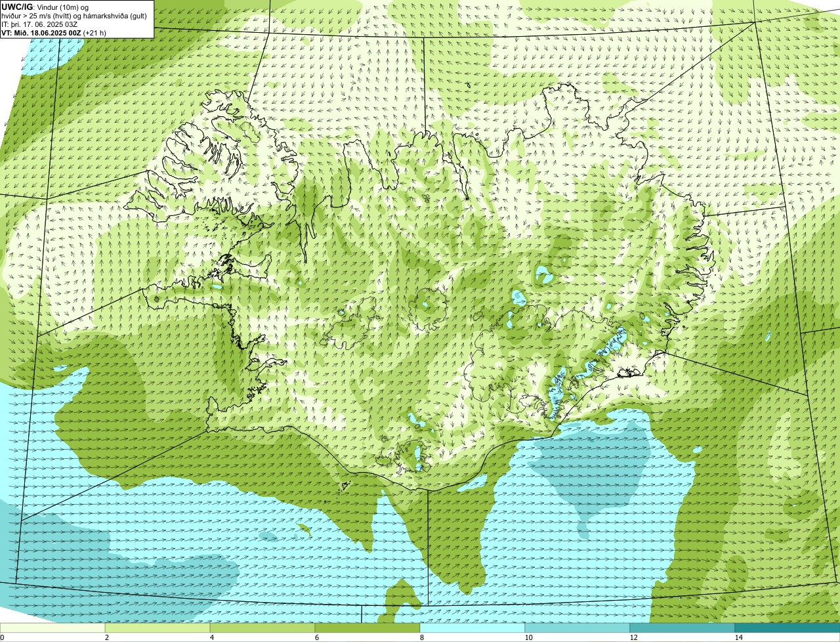Click the 4–6 m/s legend color swatch
Screen dimensions: 840x642
tap(262, 628)
